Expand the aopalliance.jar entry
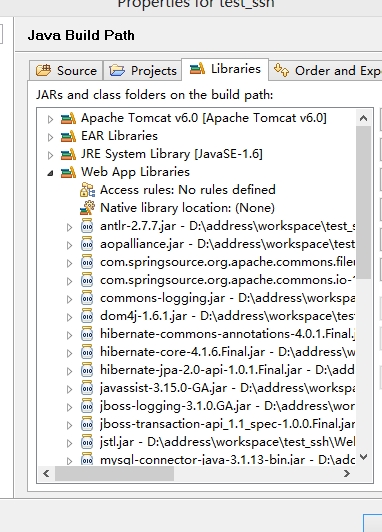382x532 pixels. coord(69,245)
